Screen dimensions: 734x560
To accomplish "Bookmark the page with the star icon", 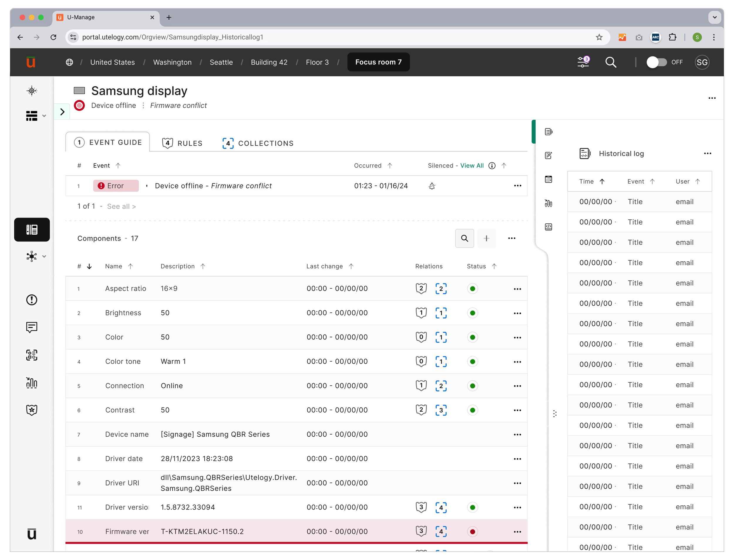I will (599, 37).
